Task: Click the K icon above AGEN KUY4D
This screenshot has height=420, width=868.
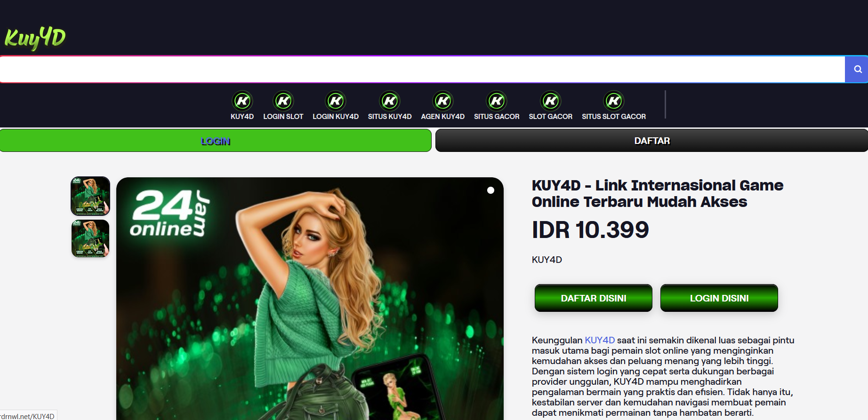Action: point(443,101)
